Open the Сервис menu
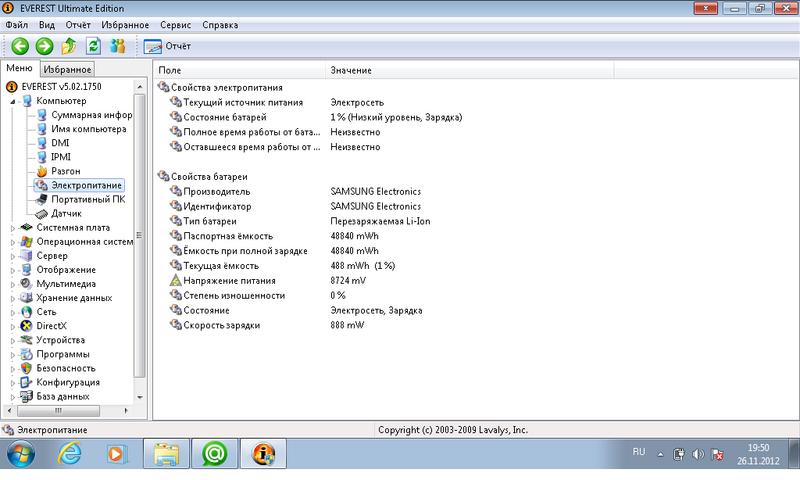The width and height of the screenshot is (800, 480). [176, 25]
